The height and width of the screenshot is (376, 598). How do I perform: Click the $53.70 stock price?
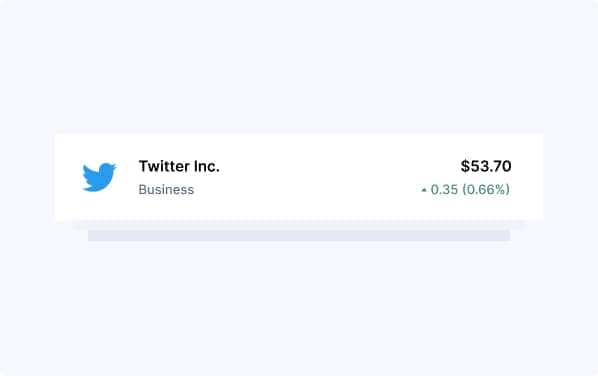coord(486,166)
